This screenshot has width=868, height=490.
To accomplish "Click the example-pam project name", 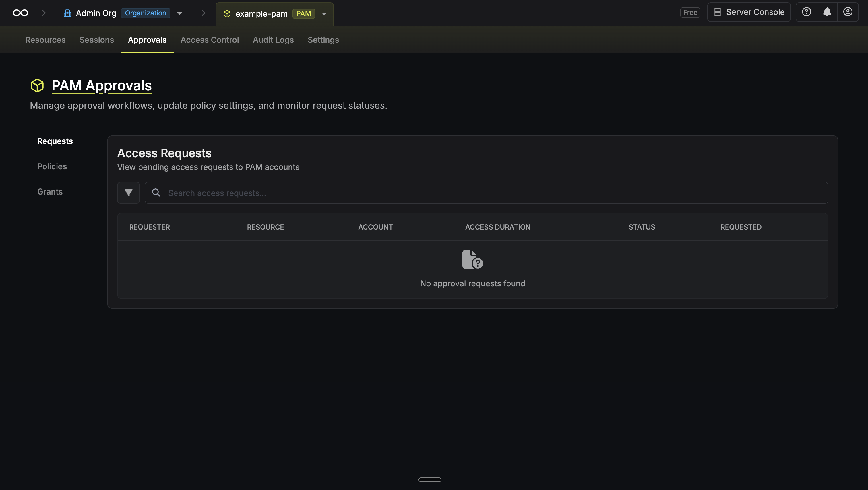I will 261,14.
